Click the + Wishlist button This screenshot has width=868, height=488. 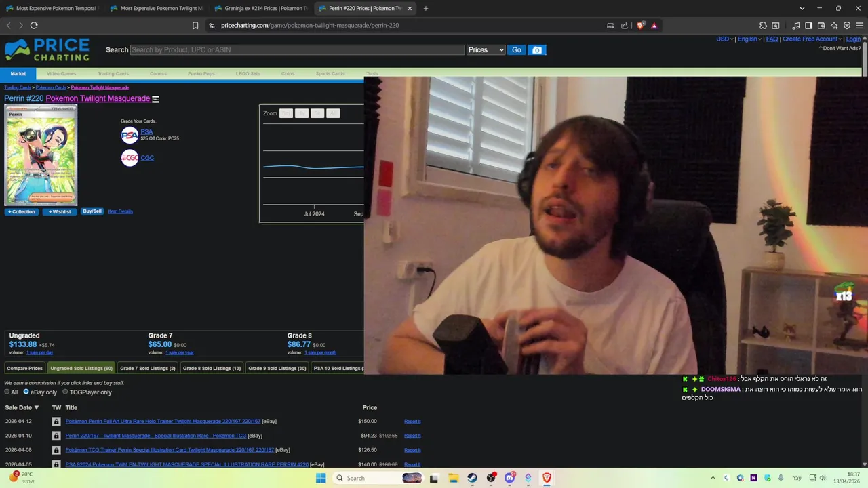tap(60, 211)
